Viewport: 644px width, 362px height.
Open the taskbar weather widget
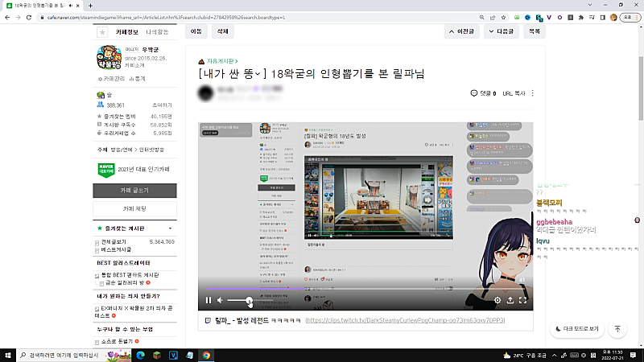pyautogui.click(x=523, y=356)
